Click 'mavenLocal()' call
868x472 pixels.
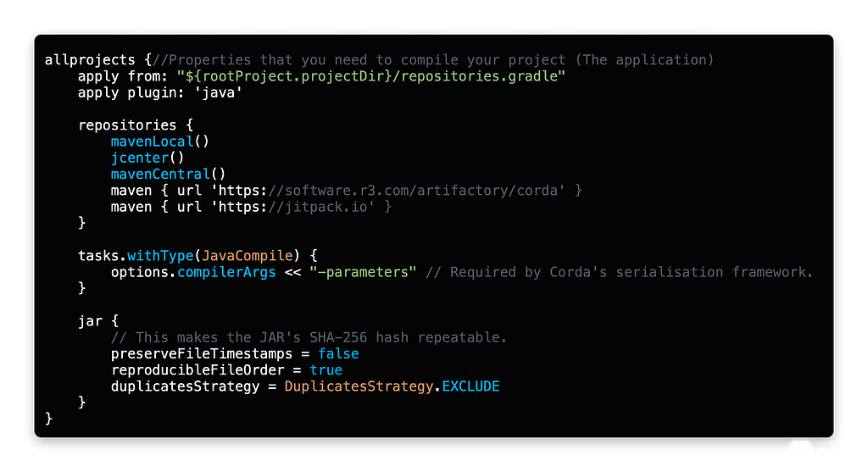[160, 142]
